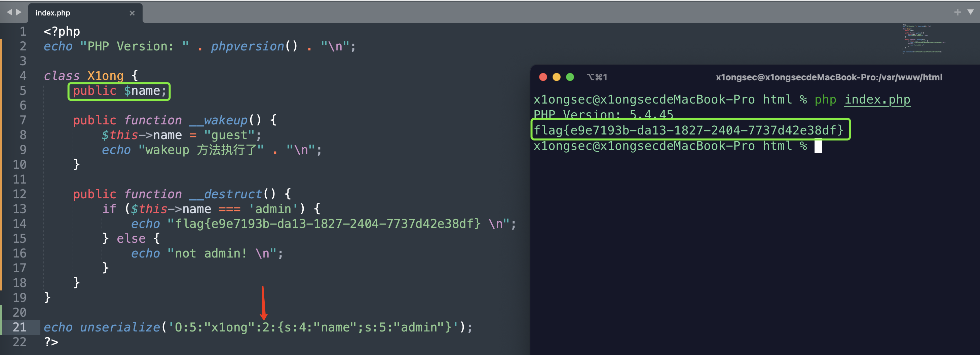The width and height of the screenshot is (980, 355).
Task: Click the '<?php' opening tag on line 1
Action: coord(62,32)
